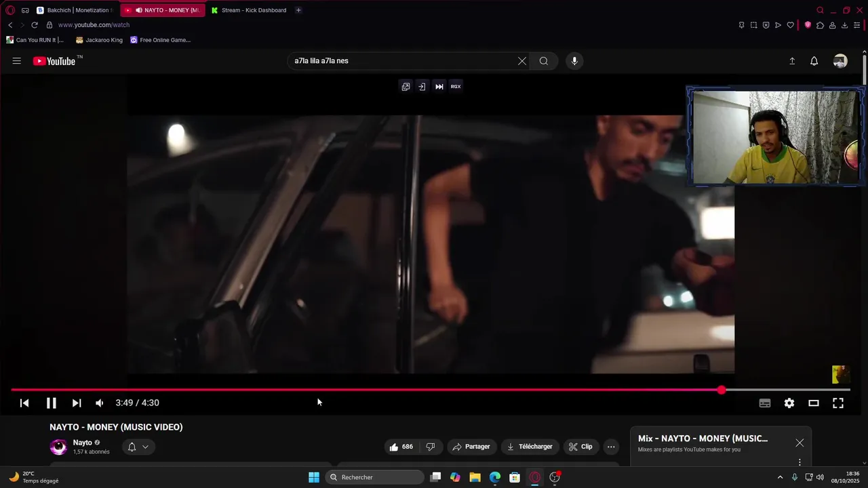Viewport: 868px width, 488px height.
Task: Close the Mix playlist panel
Action: click(800, 443)
